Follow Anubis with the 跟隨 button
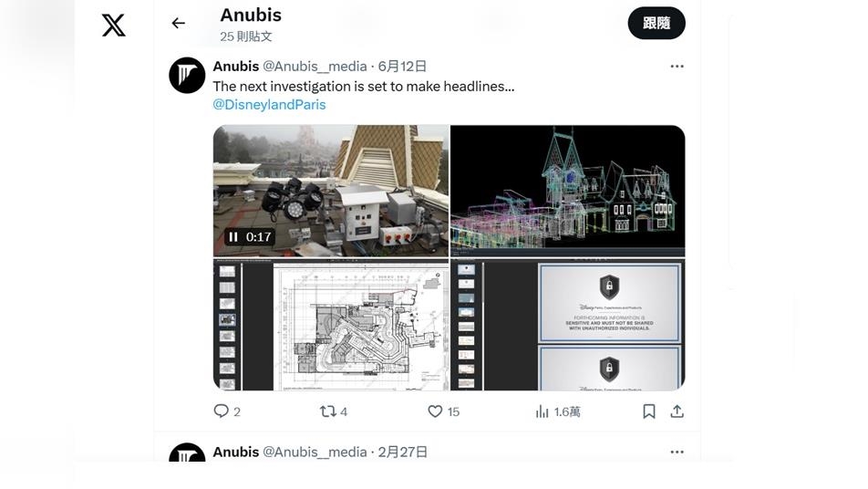868x489 pixels. coord(656,23)
